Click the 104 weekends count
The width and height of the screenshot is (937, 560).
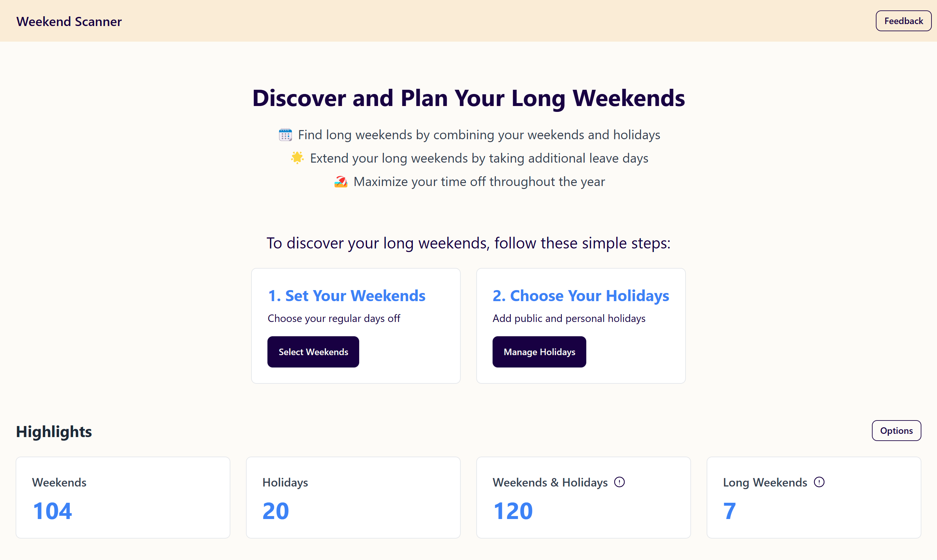(x=52, y=511)
